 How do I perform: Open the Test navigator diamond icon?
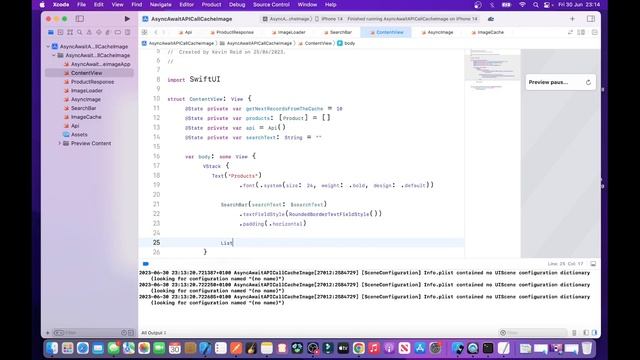point(99,32)
